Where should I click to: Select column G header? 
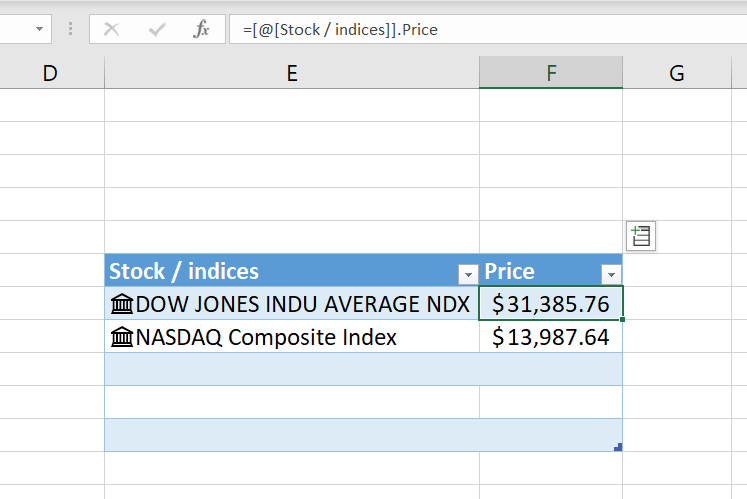(x=677, y=73)
